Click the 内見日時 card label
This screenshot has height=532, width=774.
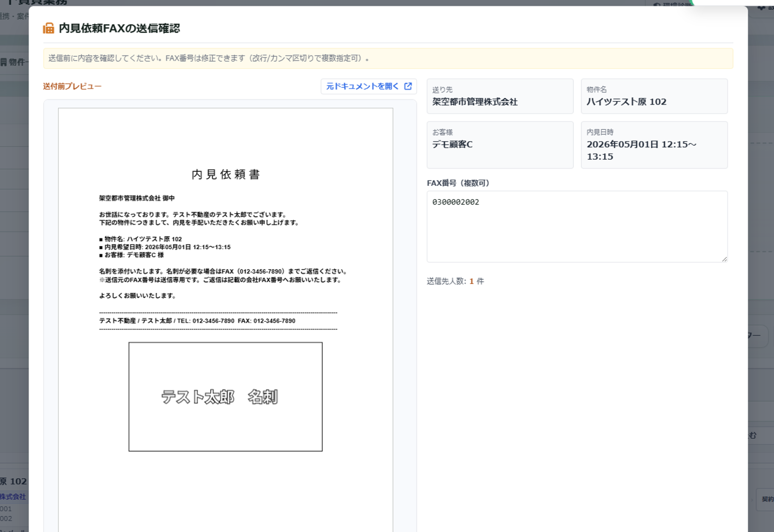coord(600,132)
